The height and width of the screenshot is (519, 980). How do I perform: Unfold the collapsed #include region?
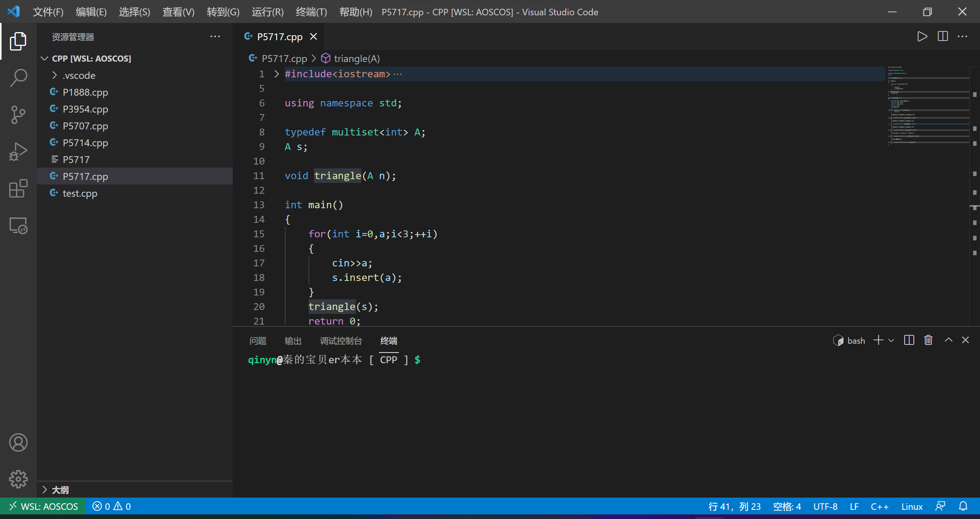277,74
